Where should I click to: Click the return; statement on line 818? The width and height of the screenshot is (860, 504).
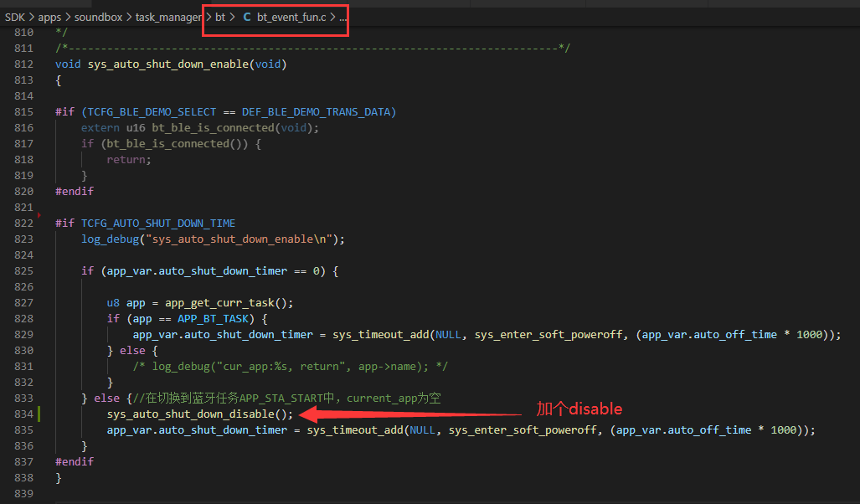129,160
